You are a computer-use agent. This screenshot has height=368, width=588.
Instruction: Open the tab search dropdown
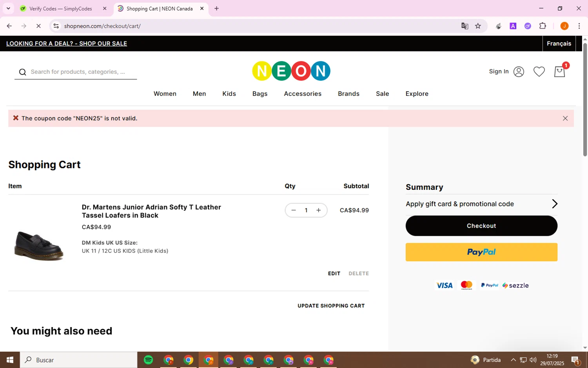click(8, 8)
